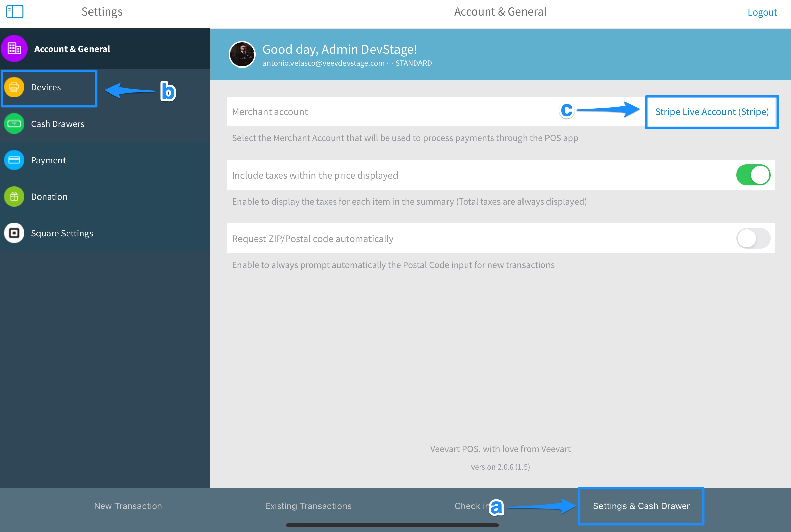791x532 pixels.
Task: Click the Logout link
Action: tap(762, 12)
